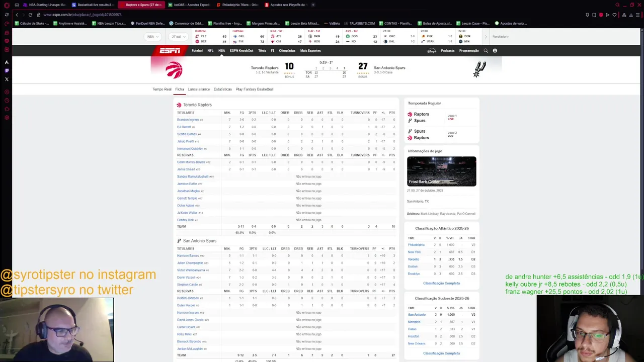Click San Antonio Spurs team name in header
644x362 pixels.
(389, 68)
